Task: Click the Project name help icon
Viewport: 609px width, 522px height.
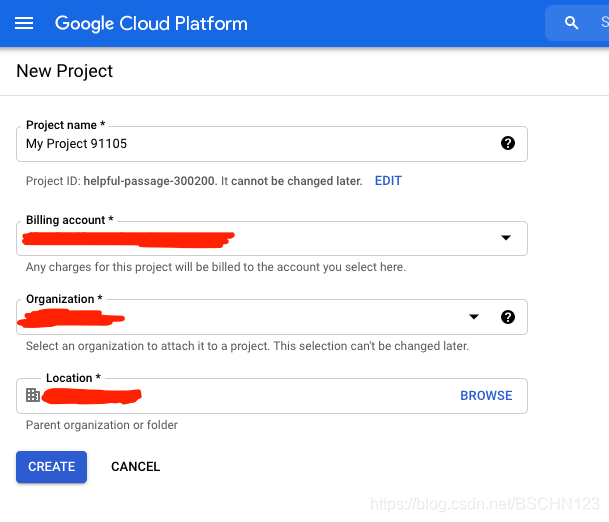Action: point(508,143)
